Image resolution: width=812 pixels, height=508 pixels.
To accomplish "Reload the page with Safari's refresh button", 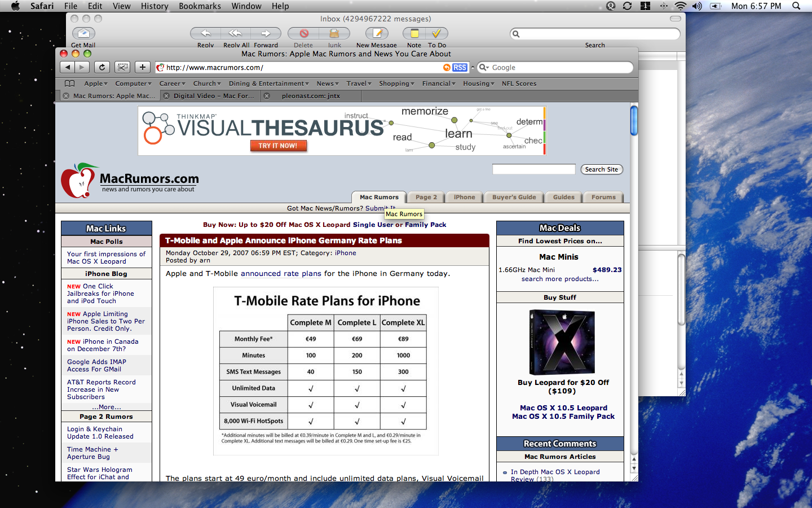I will [x=102, y=67].
